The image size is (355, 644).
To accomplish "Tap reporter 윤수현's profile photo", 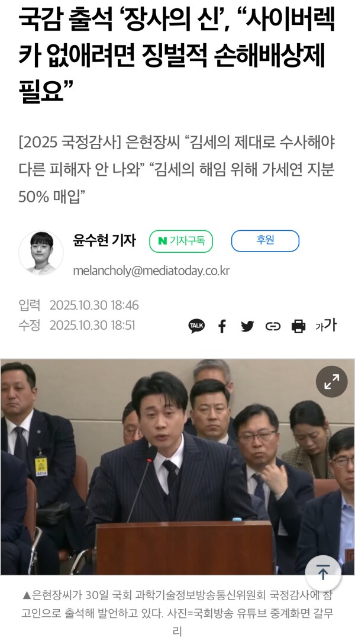I will [41, 253].
